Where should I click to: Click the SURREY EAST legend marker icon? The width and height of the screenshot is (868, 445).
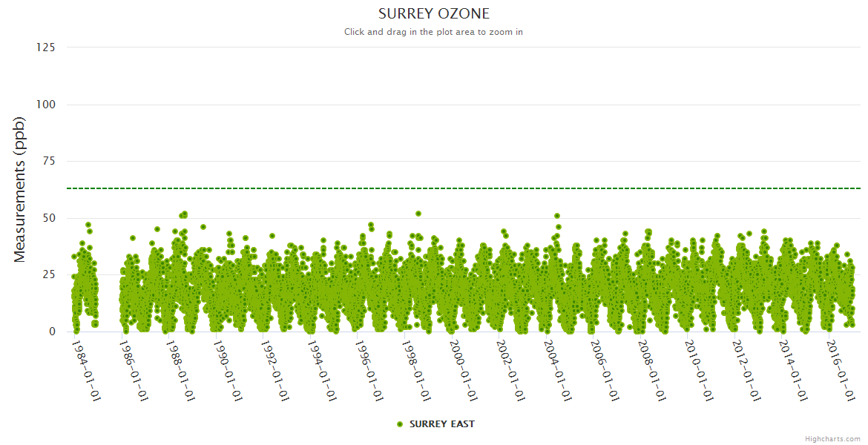400,424
